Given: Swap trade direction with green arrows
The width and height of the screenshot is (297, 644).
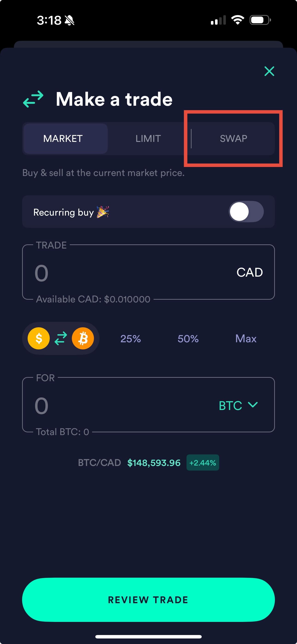Looking at the screenshot, I should pos(61,338).
